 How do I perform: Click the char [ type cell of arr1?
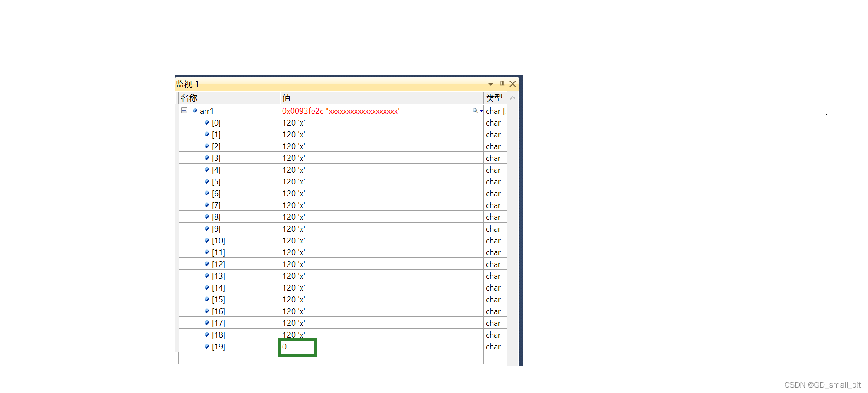click(x=496, y=111)
